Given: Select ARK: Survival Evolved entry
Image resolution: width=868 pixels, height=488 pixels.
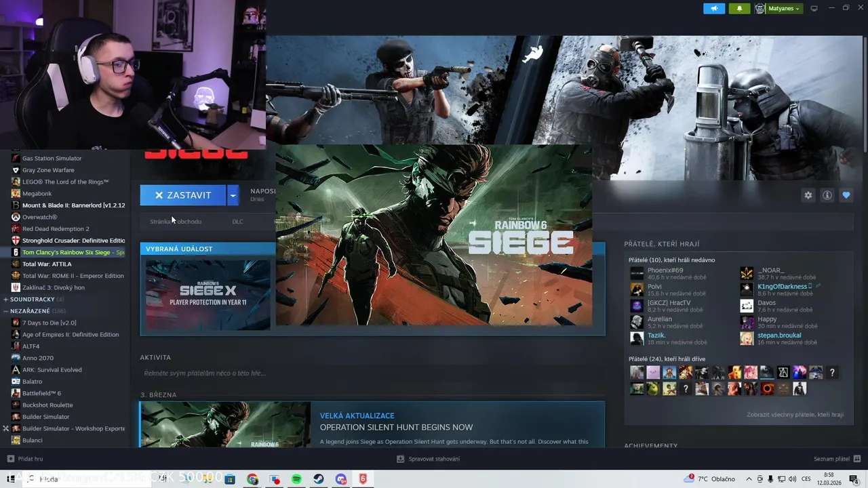Looking at the screenshot, I should [x=52, y=369].
